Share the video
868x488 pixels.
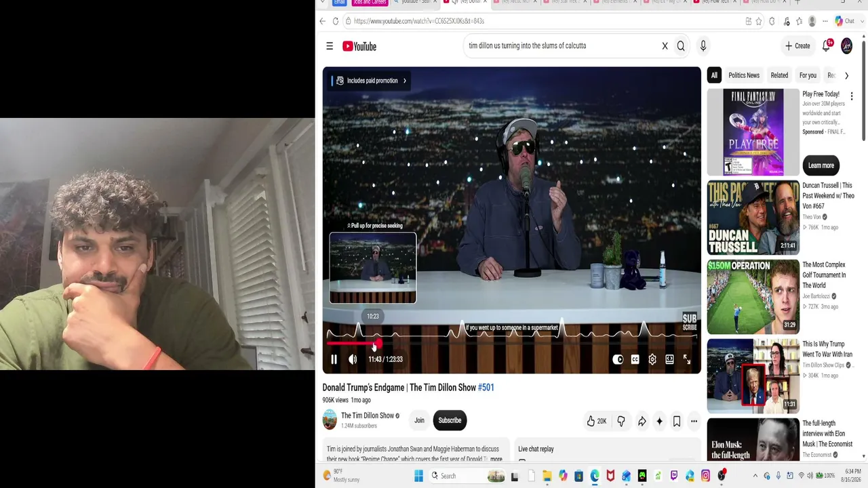click(x=642, y=421)
